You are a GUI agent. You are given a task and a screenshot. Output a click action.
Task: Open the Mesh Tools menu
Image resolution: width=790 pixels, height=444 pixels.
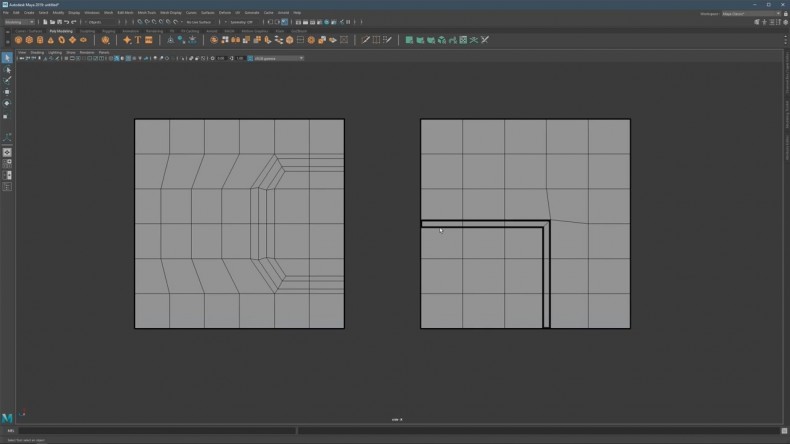click(147, 13)
